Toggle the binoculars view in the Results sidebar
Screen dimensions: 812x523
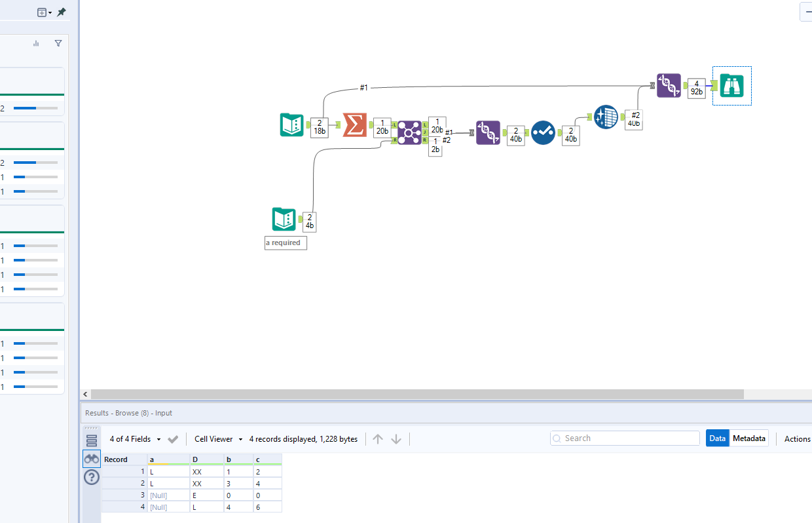[x=91, y=458]
